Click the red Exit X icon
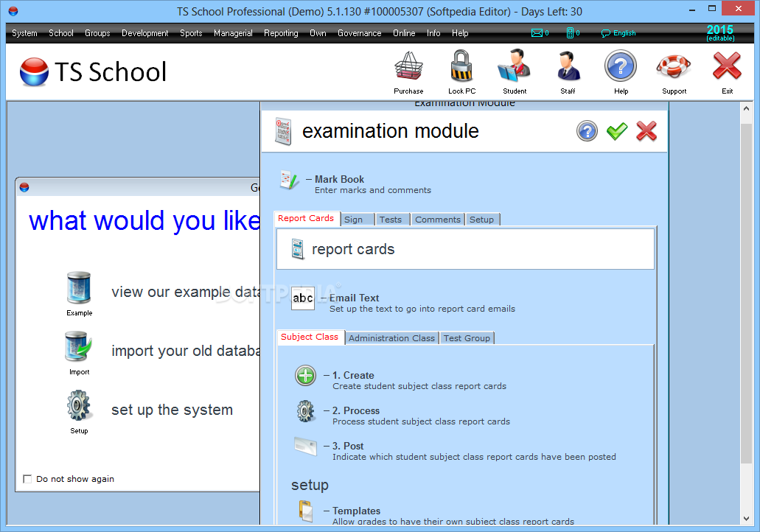 [727, 66]
